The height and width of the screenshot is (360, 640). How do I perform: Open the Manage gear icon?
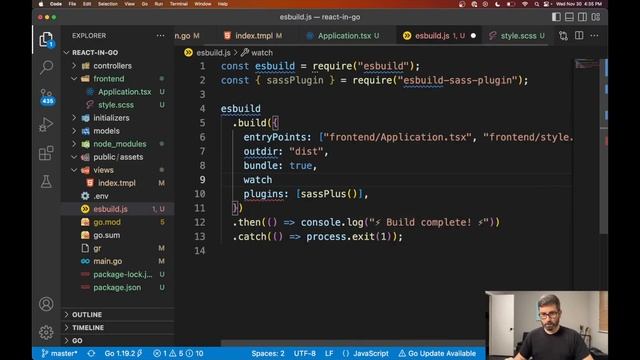click(x=46, y=332)
